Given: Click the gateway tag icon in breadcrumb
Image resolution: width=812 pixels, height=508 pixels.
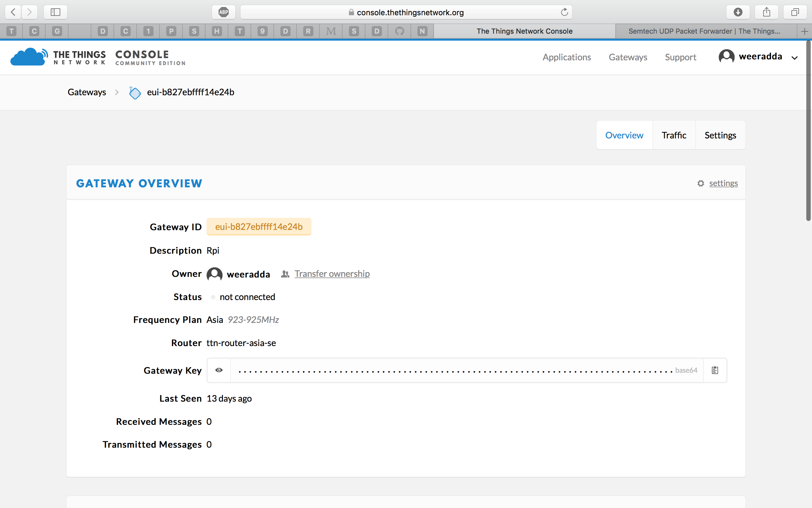Looking at the screenshot, I should (135, 93).
